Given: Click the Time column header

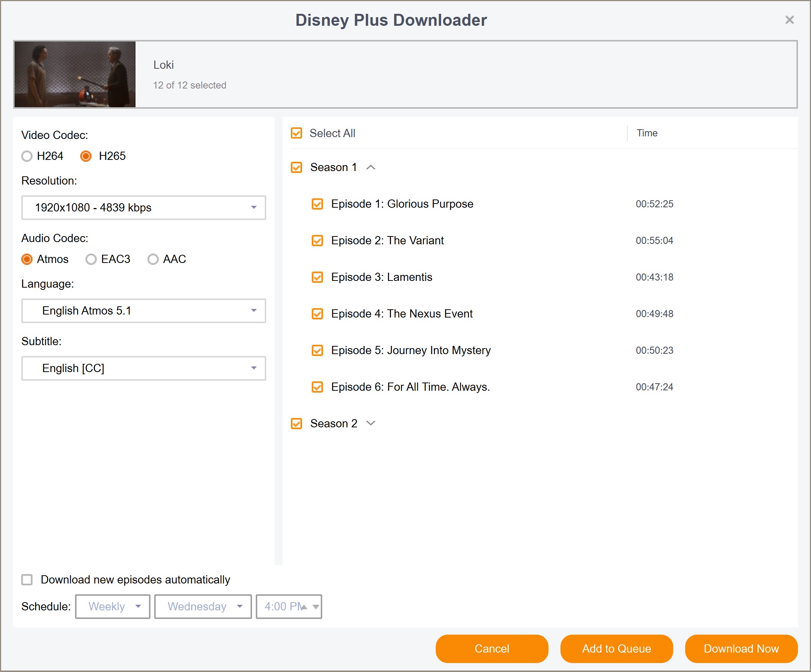Looking at the screenshot, I should coord(647,133).
